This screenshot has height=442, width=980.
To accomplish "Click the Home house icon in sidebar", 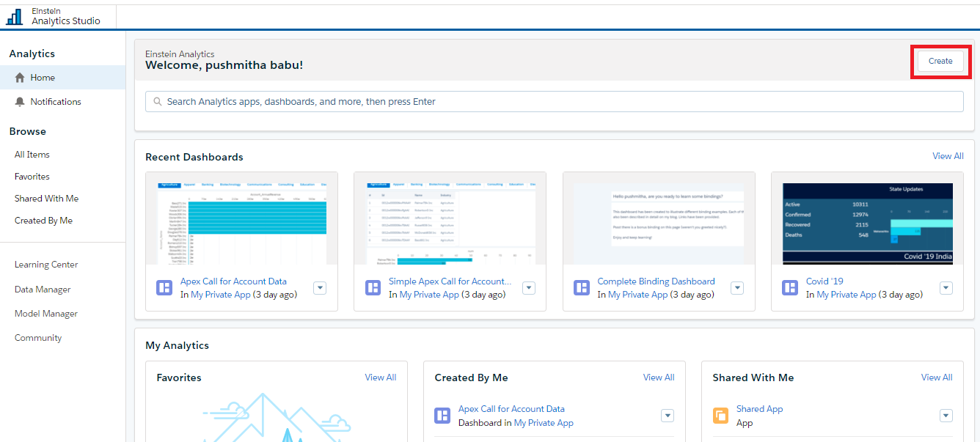I will pyautogui.click(x=20, y=78).
